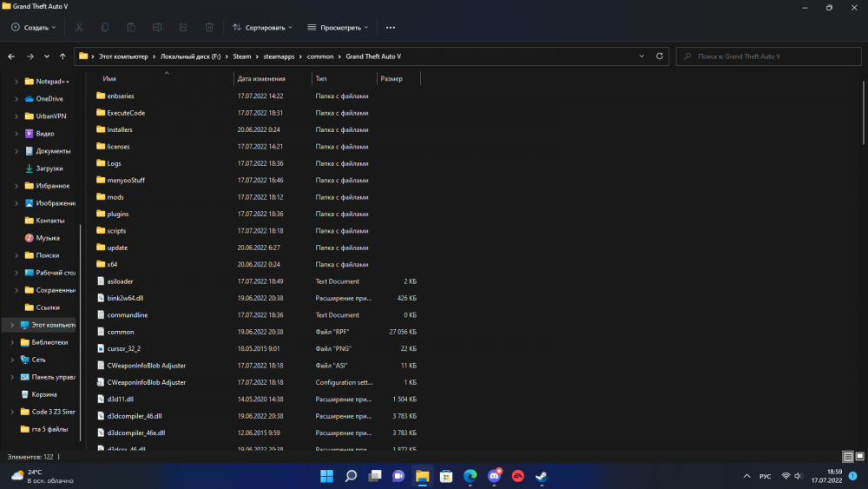This screenshot has height=489, width=868.
Task: Click Steam in the address breadcrumb
Action: (x=242, y=56)
